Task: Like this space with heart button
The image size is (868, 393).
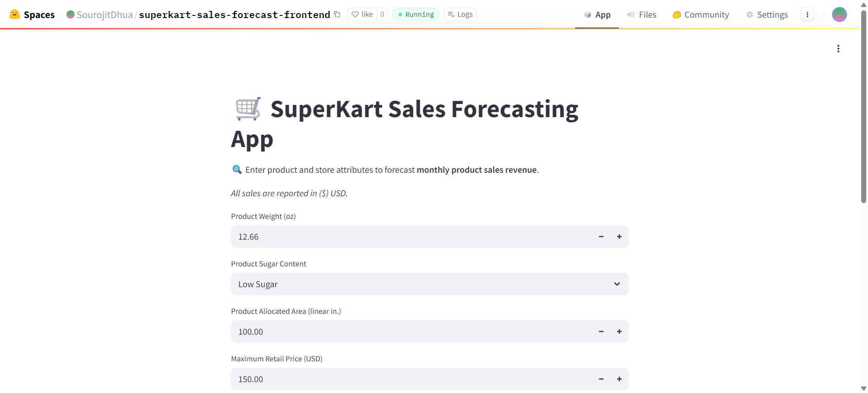Action: click(363, 14)
